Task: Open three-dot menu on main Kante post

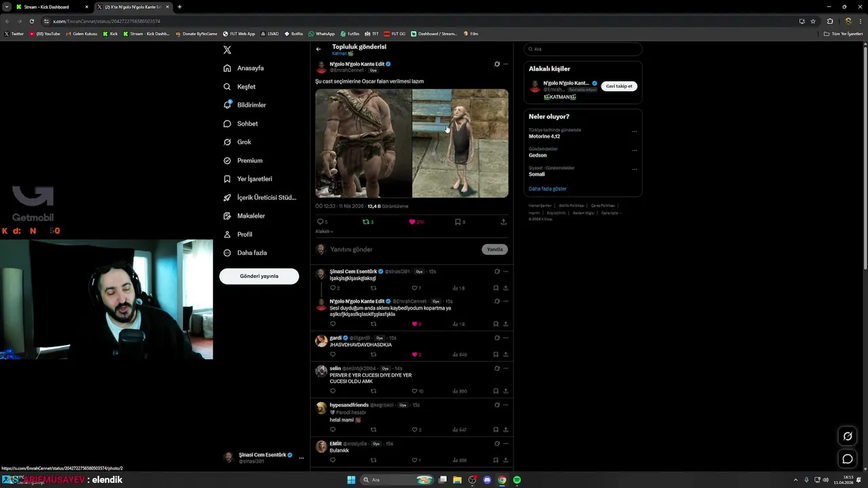Action: pyautogui.click(x=505, y=64)
